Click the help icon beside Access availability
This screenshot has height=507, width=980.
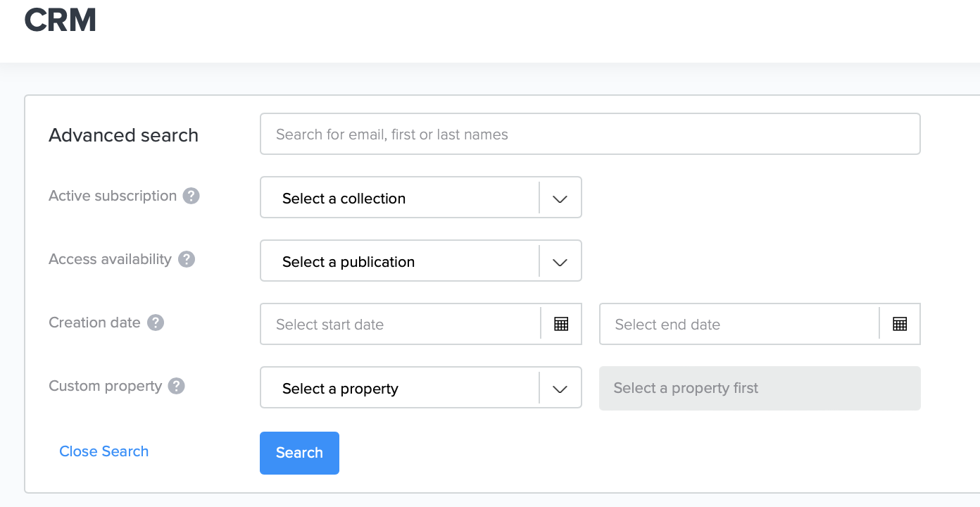tap(186, 259)
